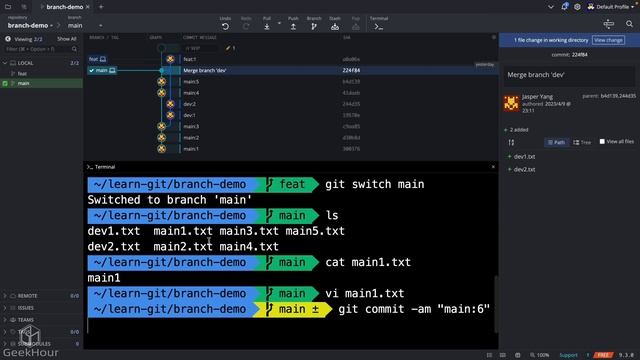The height and width of the screenshot is (360, 640).
Task: Click the main:1 commit avatar node
Action: 162,149
